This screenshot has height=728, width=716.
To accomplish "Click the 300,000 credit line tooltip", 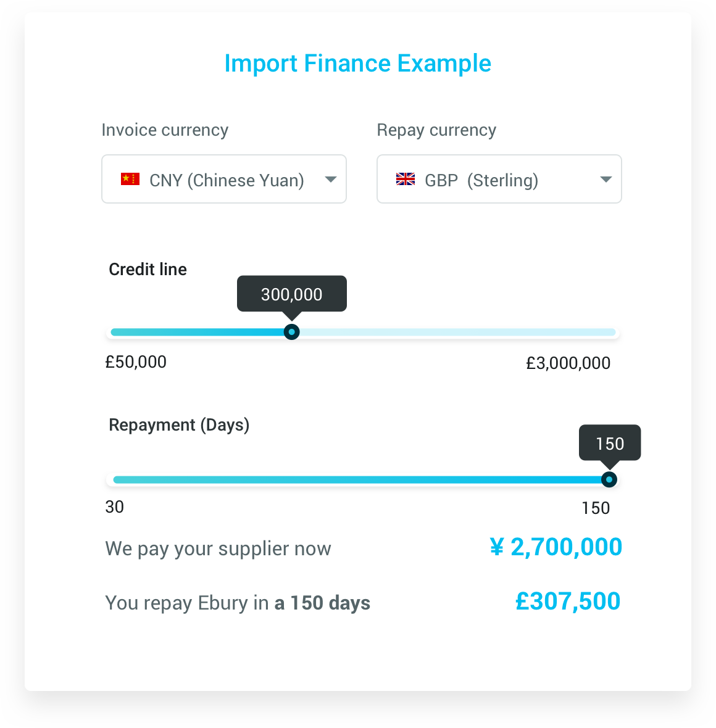I will [x=292, y=294].
